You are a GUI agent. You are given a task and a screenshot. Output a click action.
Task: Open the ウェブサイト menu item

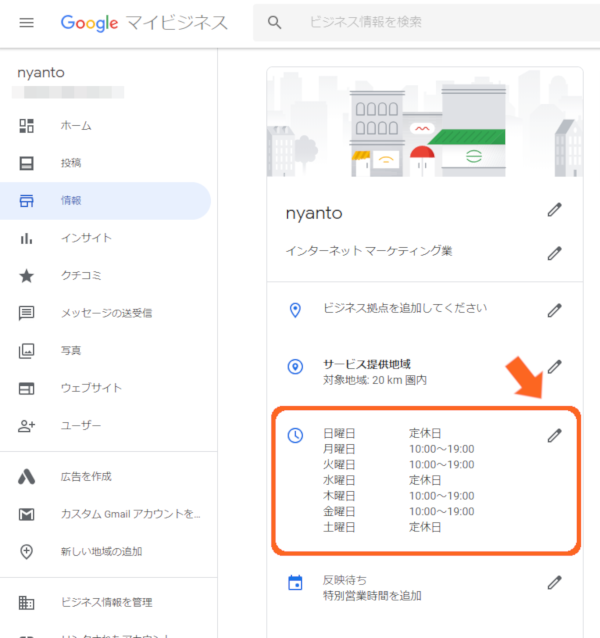105,388
